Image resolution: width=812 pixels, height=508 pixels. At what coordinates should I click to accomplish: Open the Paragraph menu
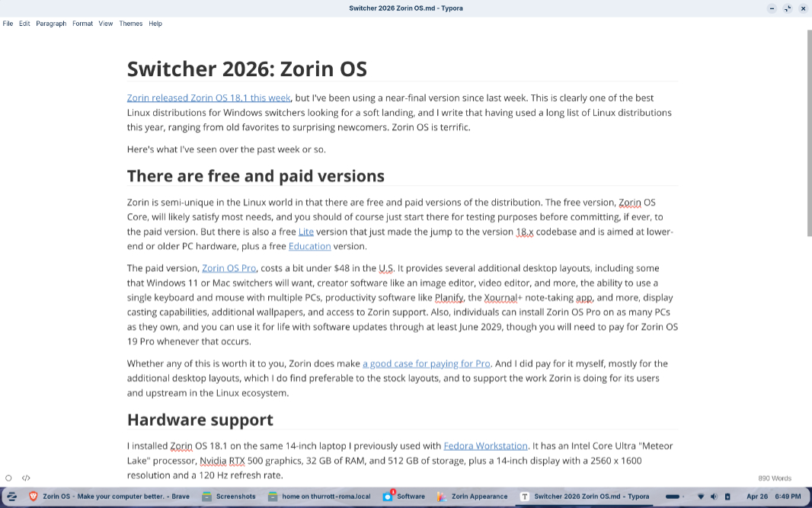(51, 24)
